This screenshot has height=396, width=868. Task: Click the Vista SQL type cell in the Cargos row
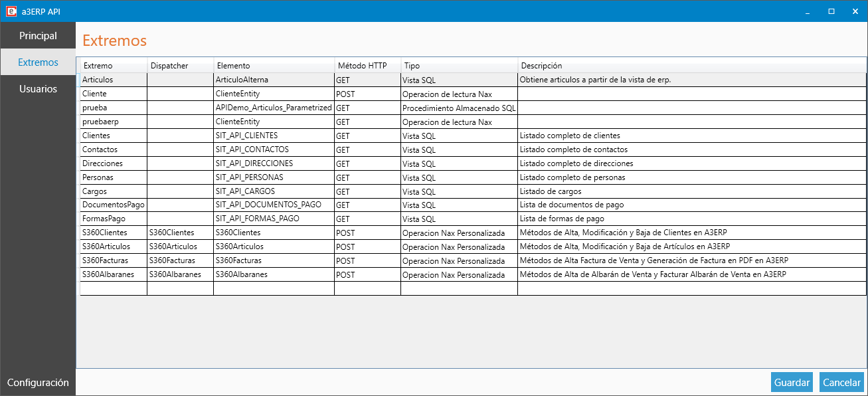point(460,191)
